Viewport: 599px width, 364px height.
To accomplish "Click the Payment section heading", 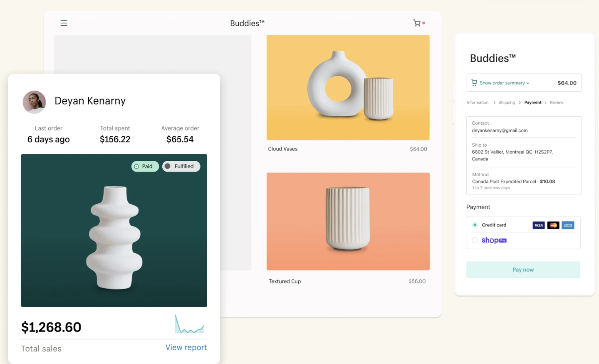I will click(x=478, y=207).
